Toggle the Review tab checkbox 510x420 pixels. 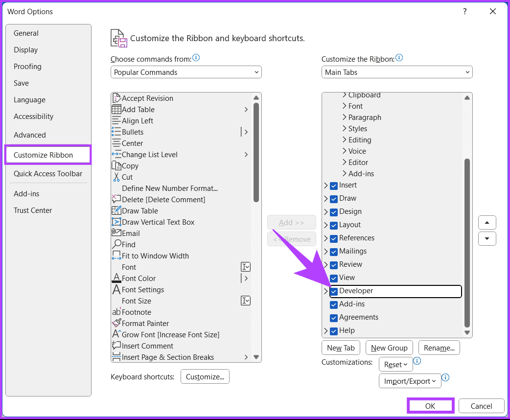click(x=334, y=265)
